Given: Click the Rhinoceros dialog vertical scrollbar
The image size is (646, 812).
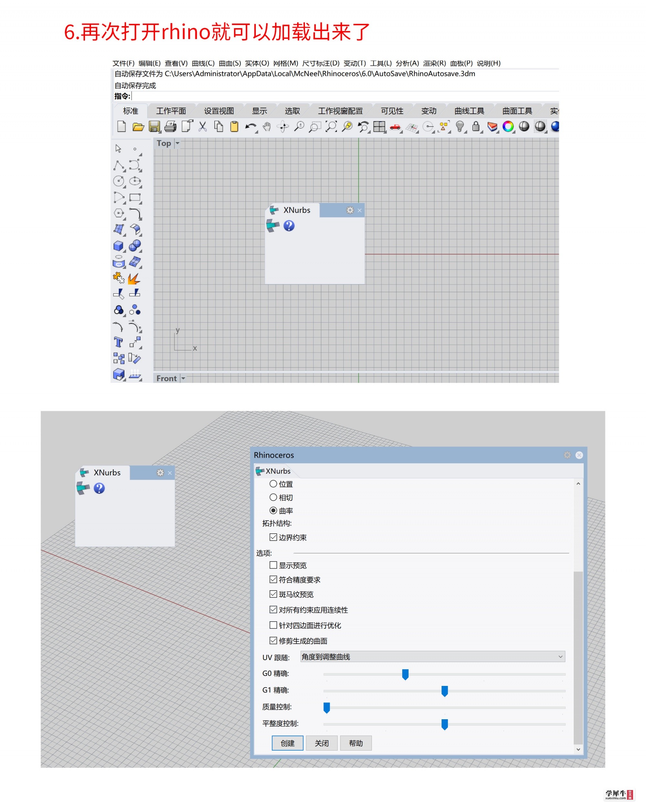Looking at the screenshot, I should click(x=578, y=657).
